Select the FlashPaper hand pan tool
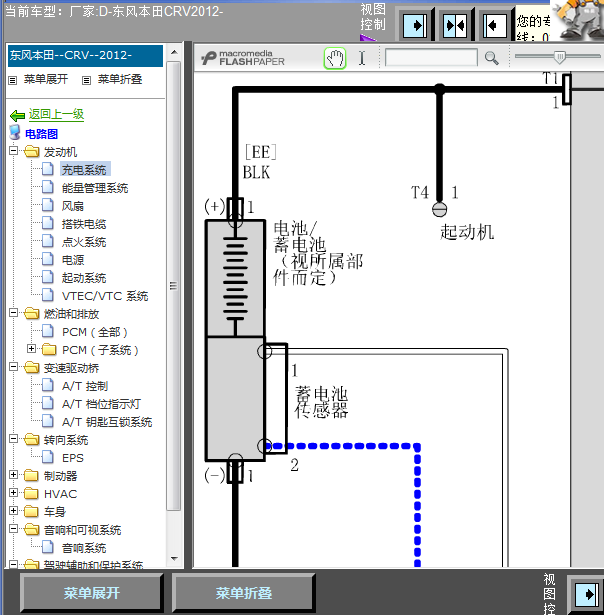 click(335, 58)
